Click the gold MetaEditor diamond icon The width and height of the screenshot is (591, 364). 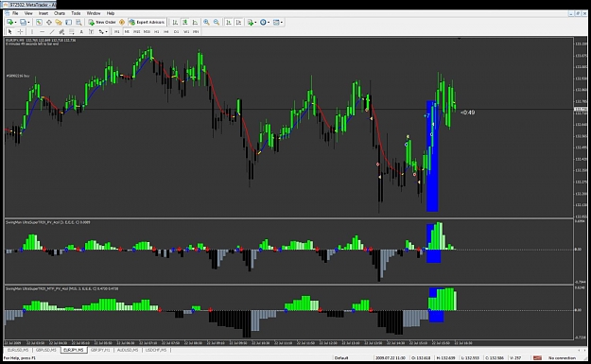(122, 23)
